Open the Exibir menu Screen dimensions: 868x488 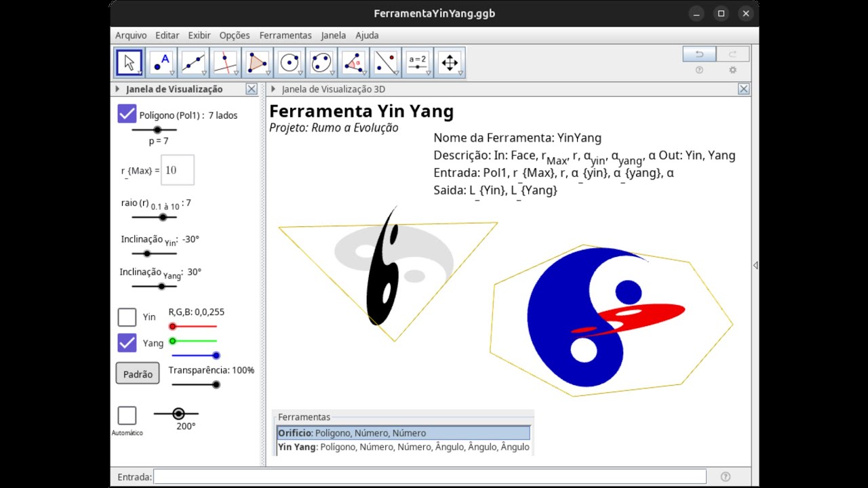199,35
